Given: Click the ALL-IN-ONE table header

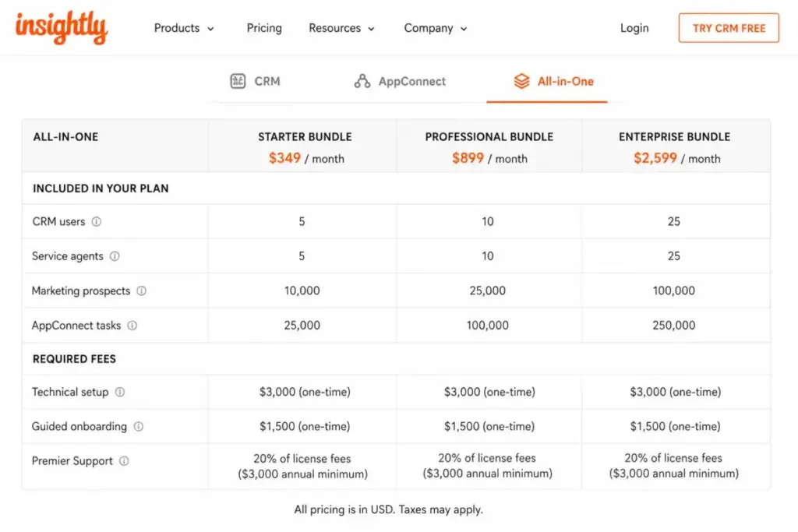Looking at the screenshot, I should [x=65, y=137].
